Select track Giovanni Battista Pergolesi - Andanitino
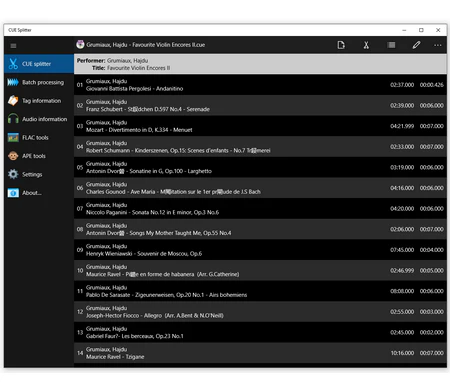This screenshot has width=450, height=390. (260, 85)
